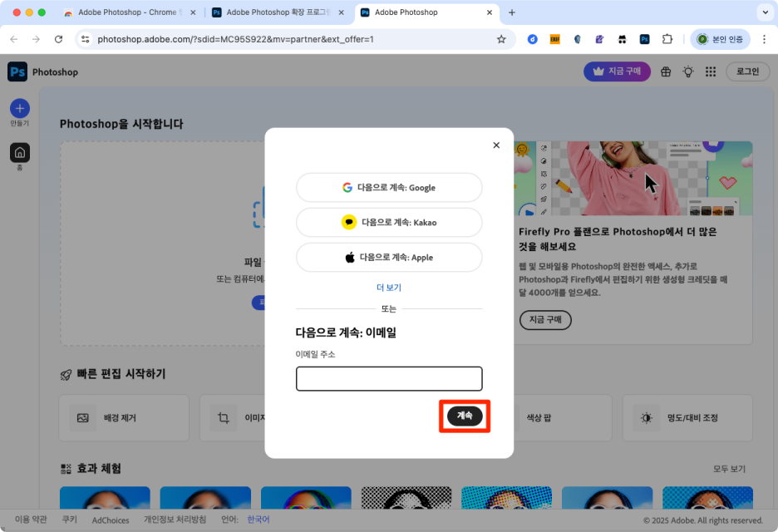778x532 pixels.
Task: Click the 지금 구매 purple header button
Action: pos(617,71)
